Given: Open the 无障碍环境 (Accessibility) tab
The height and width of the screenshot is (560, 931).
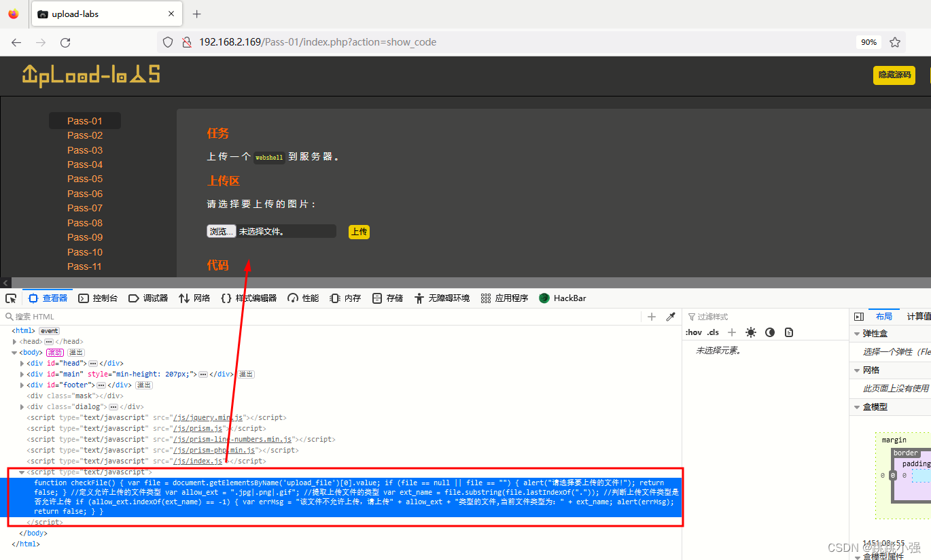Looking at the screenshot, I should [x=442, y=298].
